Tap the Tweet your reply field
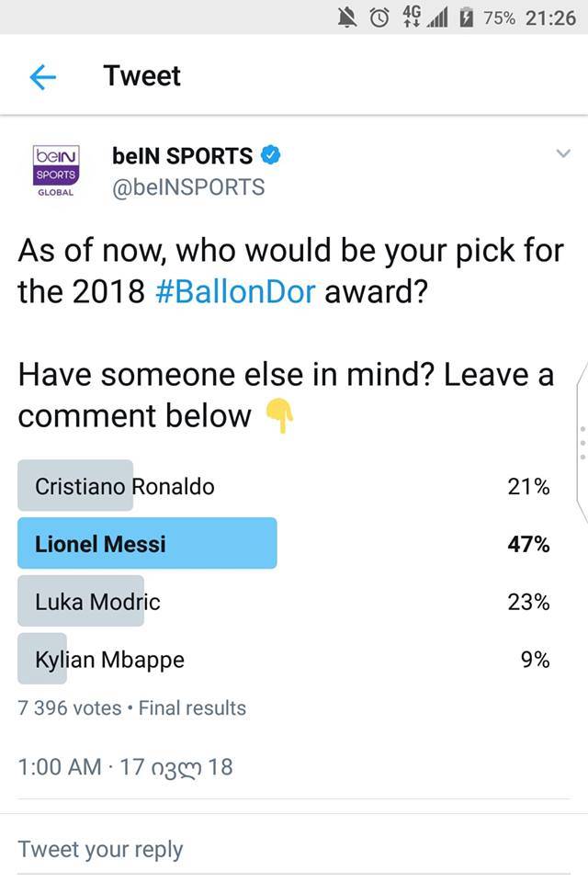588x882 pixels. coord(101,849)
